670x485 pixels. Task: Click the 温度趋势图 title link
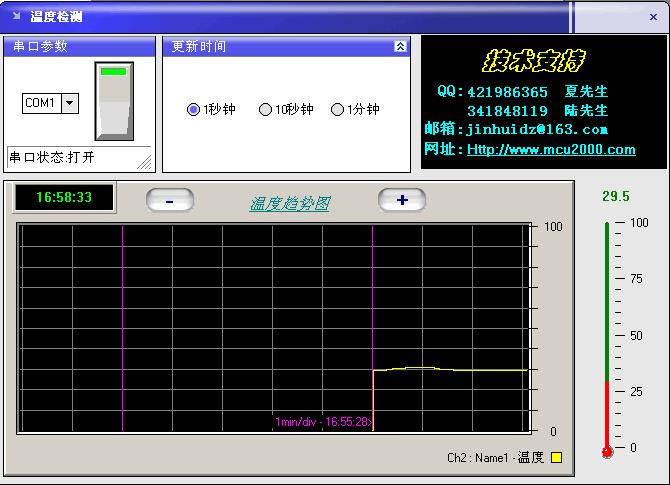(290, 204)
